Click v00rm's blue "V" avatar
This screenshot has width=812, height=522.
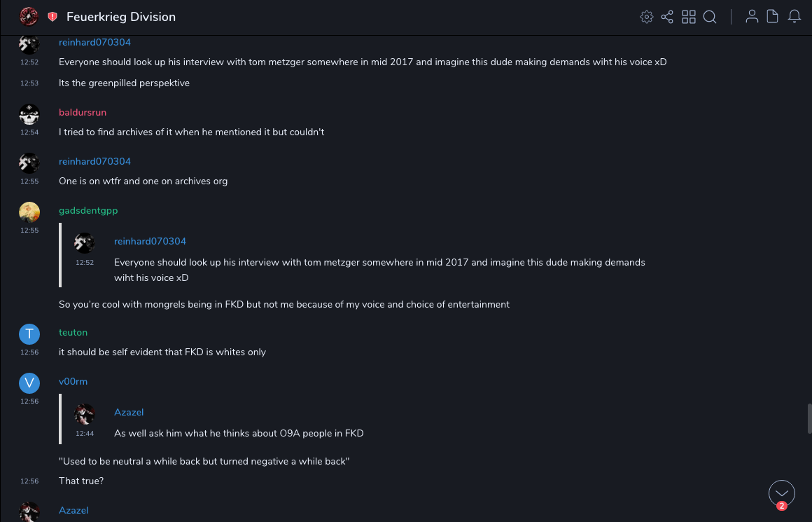[x=29, y=383]
